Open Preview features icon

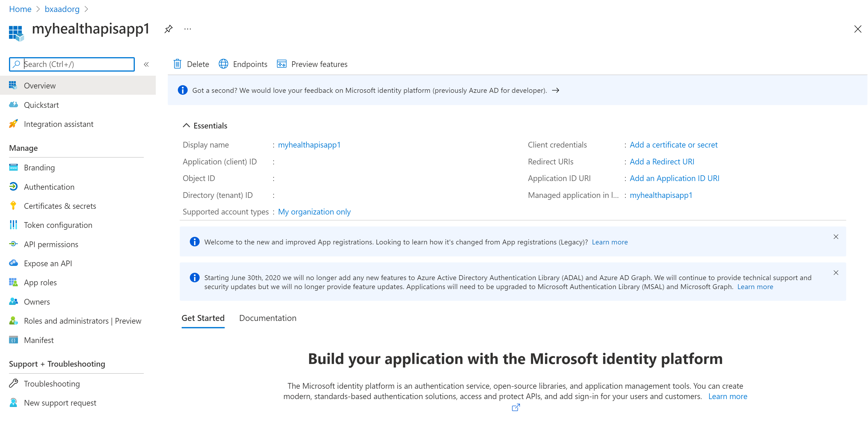coord(282,64)
